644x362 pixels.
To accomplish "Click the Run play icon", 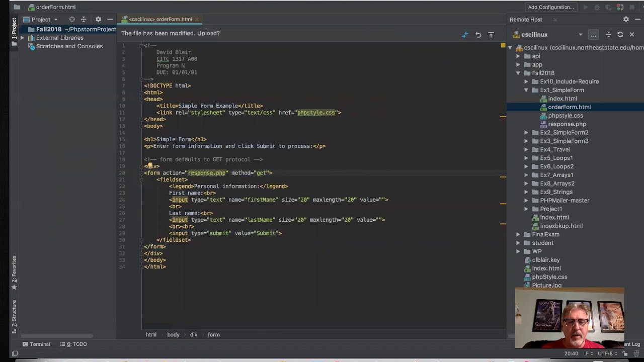I will (585, 7).
